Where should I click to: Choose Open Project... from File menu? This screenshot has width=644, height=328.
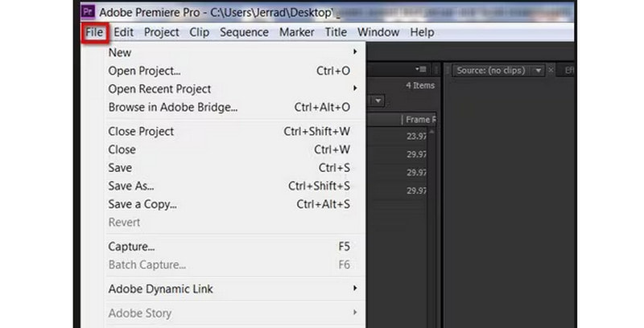tap(235, 71)
